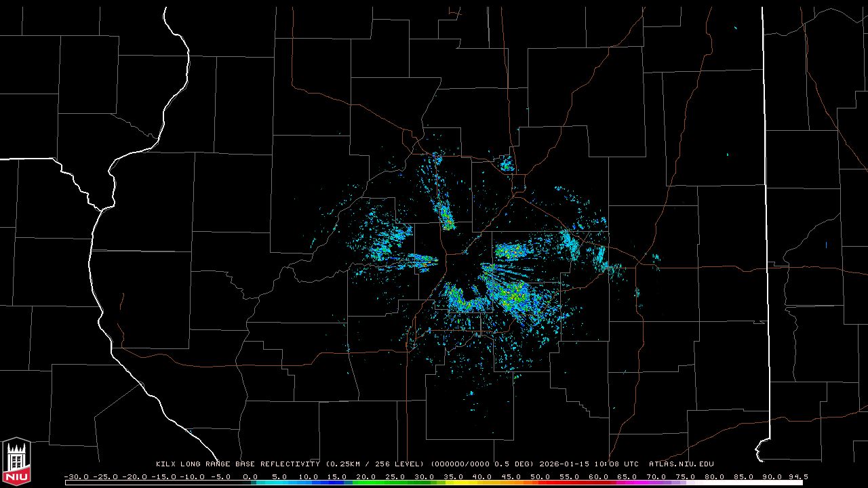Click the horizontal echo streak west of radar
Image resolution: width=868 pixels, height=488 pixels.
(418, 259)
